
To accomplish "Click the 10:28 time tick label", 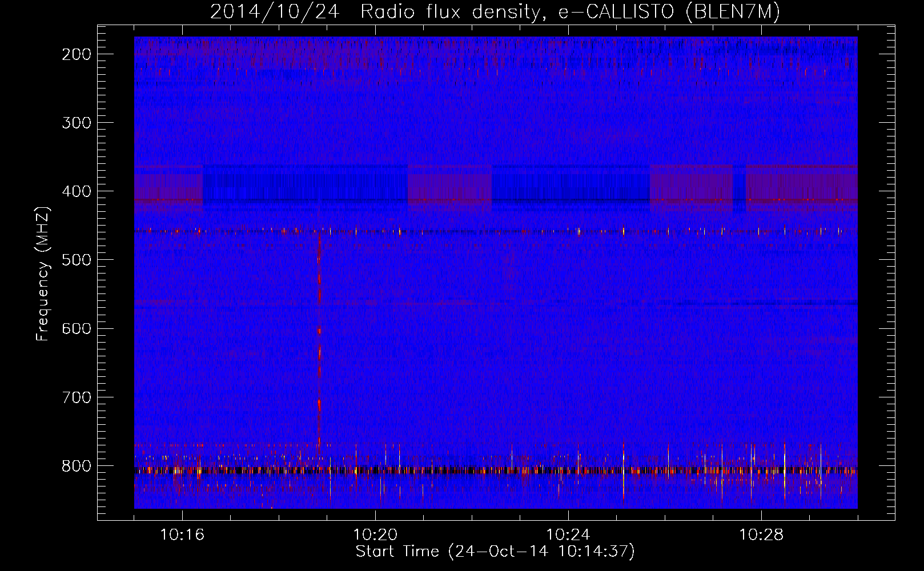I will click(761, 535).
